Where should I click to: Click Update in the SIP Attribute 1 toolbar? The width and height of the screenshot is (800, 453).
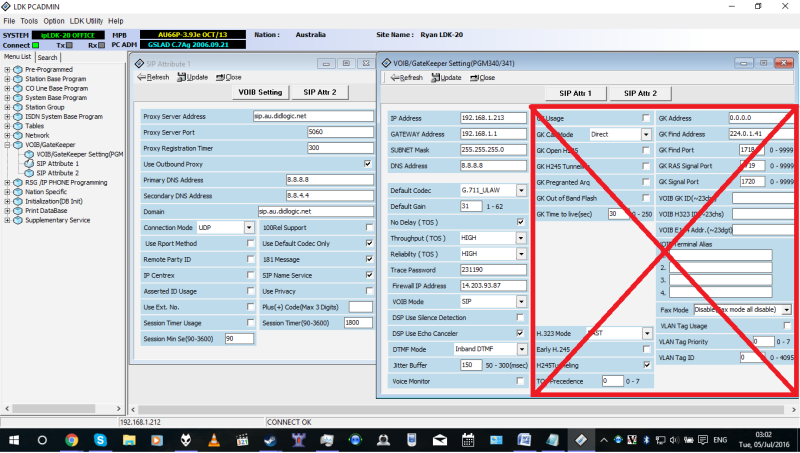point(192,77)
